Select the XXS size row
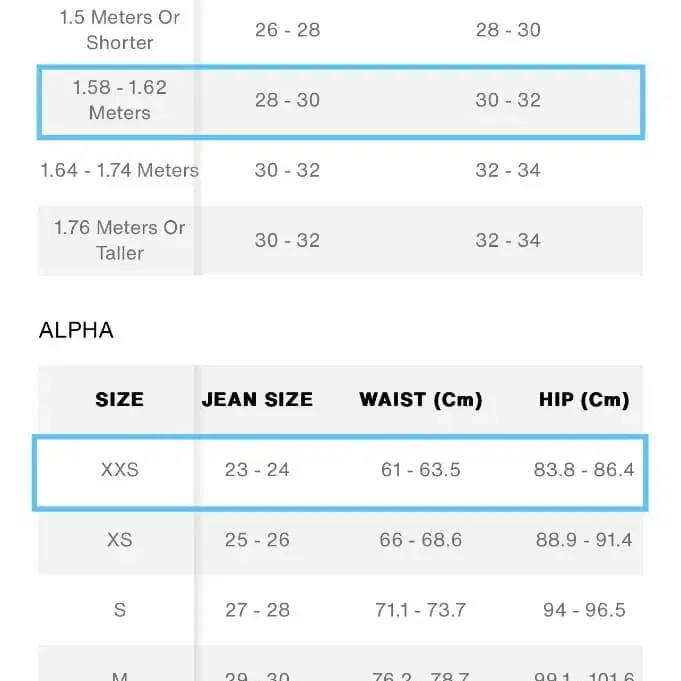Viewport: 681px width, 681px height. point(340,473)
